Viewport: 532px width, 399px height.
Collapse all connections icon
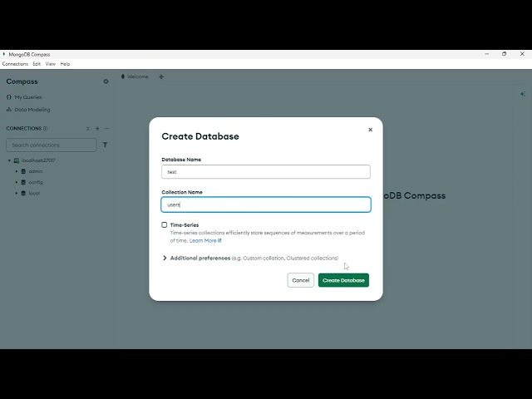(88, 128)
